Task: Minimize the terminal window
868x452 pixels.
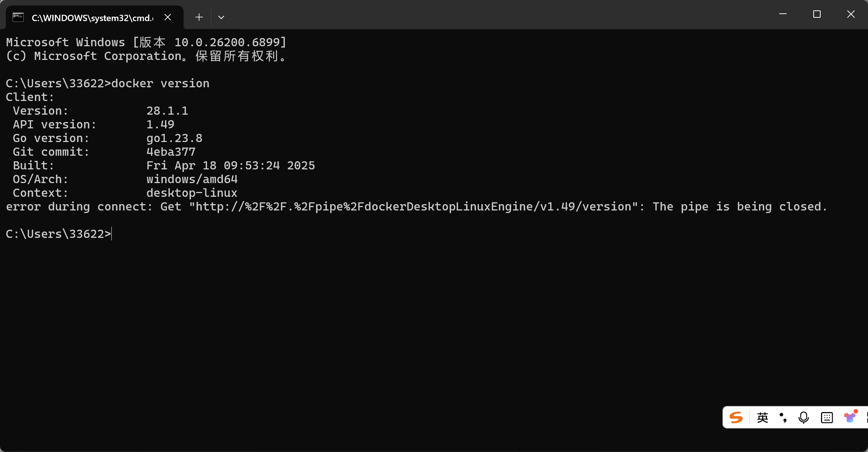Action: [783, 14]
